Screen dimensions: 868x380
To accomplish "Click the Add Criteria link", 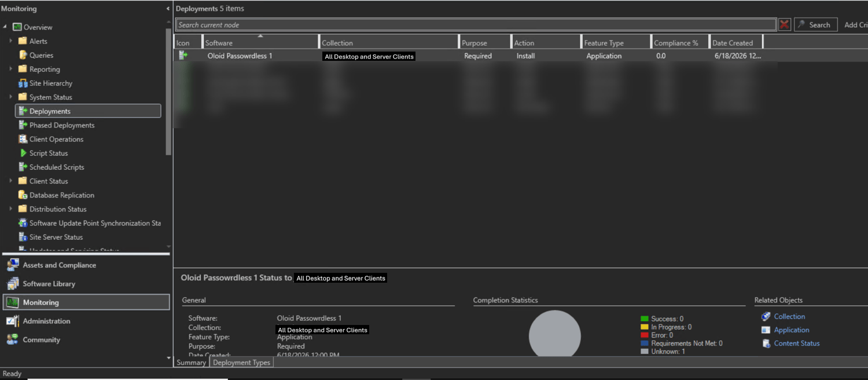I will 856,25.
